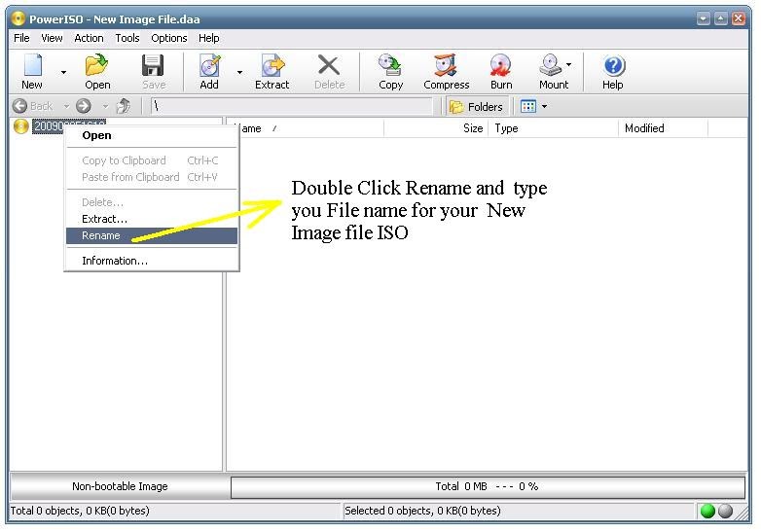This screenshot has width=761, height=532.
Task: Open the Options menu
Action: tap(169, 38)
